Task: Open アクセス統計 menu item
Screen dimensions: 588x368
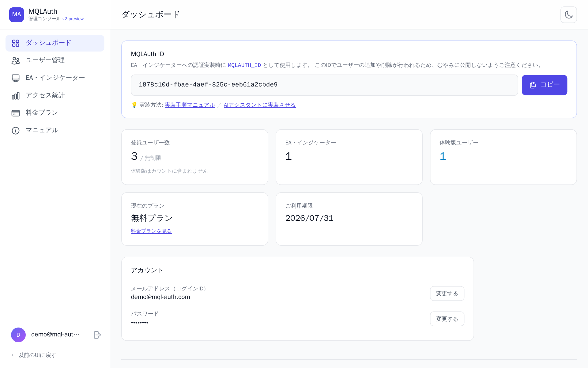Action: click(x=55, y=96)
